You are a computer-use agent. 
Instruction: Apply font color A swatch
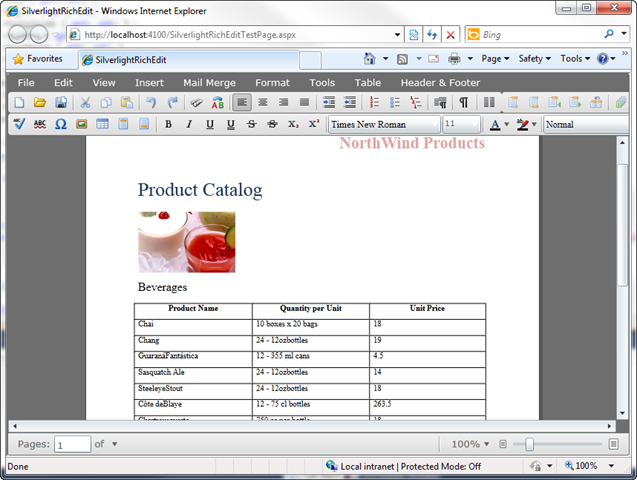(495, 124)
